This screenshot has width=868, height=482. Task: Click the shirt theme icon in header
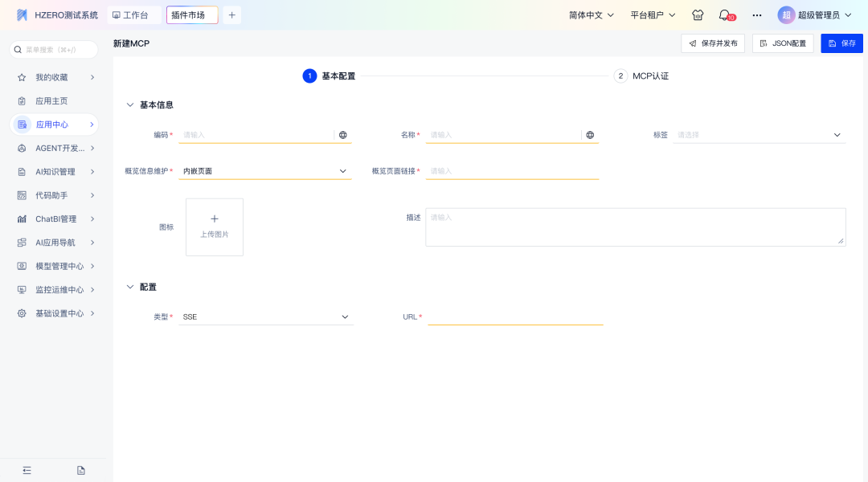[x=698, y=15]
